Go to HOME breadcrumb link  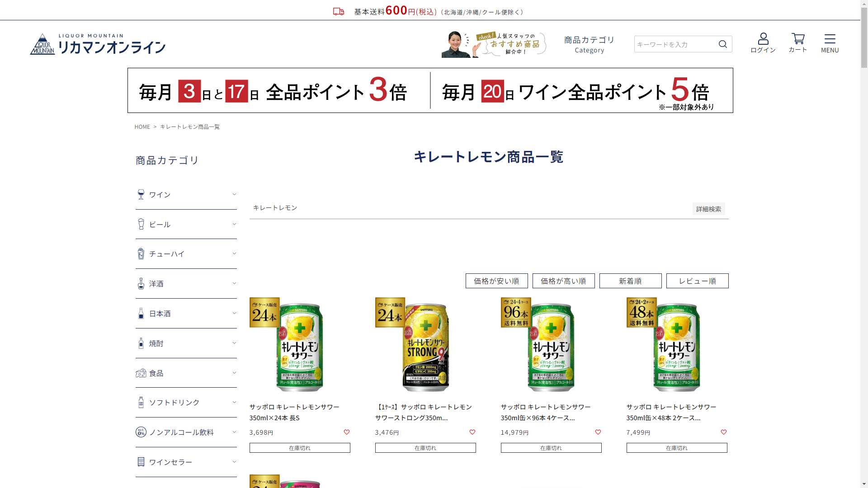coord(142,127)
